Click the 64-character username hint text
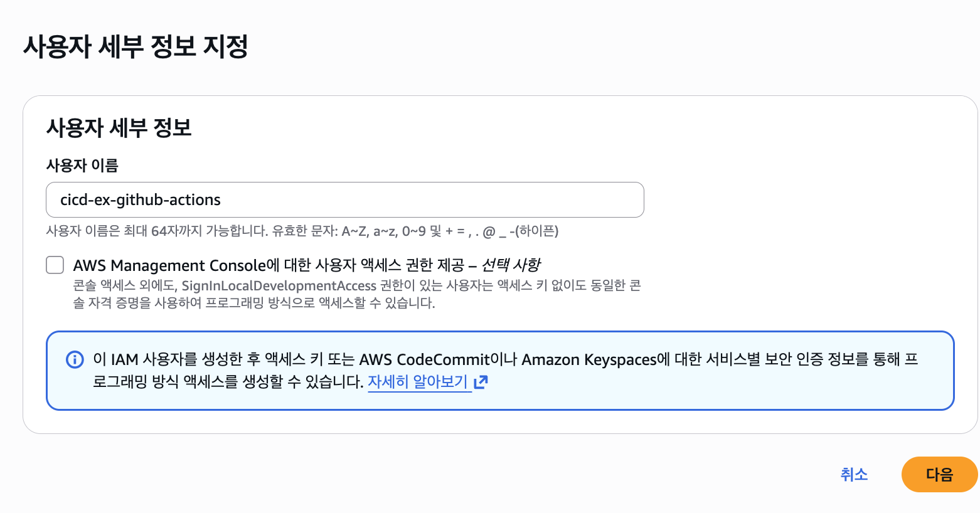Image resolution: width=980 pixels, height=513 pixels. (302, 231)
